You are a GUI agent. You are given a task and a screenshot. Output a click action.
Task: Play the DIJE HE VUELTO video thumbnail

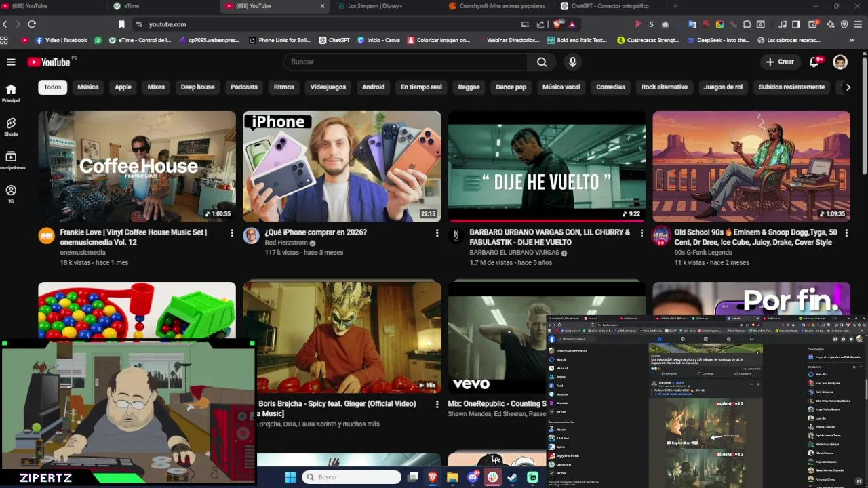point(547,167)
